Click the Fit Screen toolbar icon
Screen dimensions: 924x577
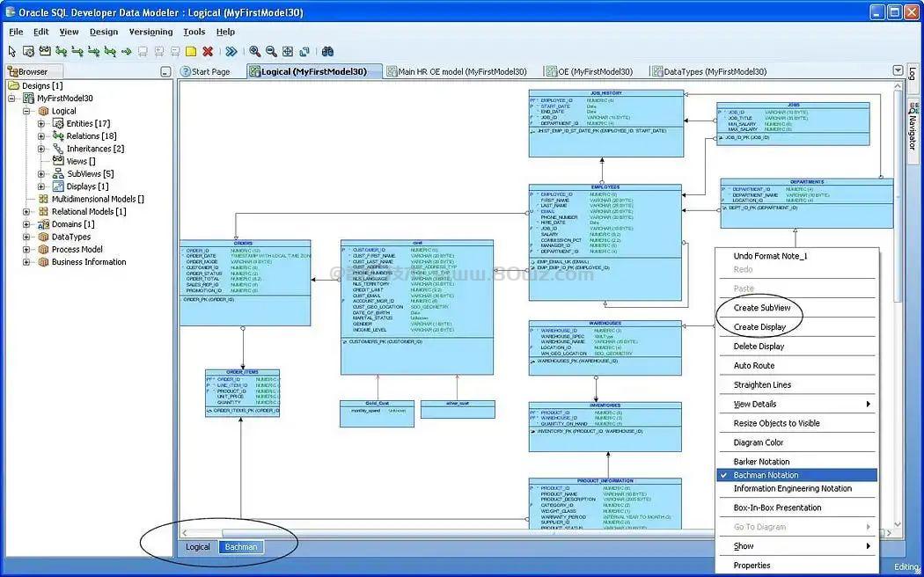click(x=288, y=52)
